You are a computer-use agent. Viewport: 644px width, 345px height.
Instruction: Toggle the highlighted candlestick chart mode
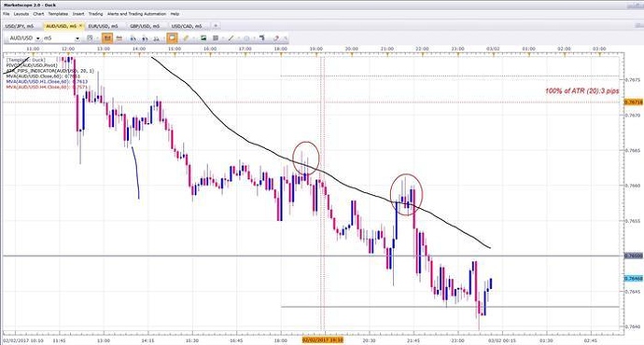107,38
